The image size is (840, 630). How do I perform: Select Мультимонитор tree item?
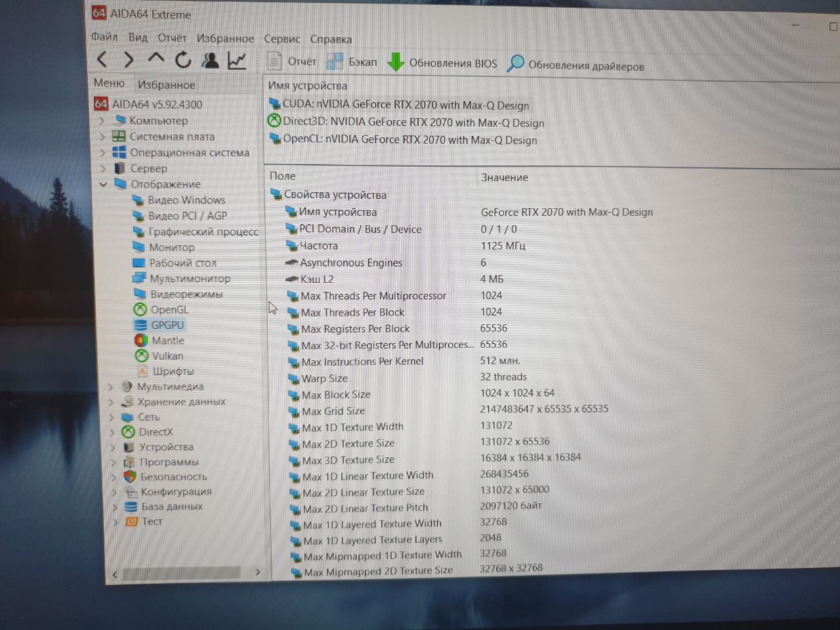(x=182, y=279)
